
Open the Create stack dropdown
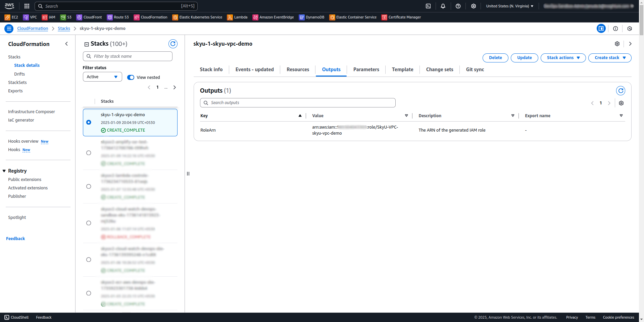610,58
